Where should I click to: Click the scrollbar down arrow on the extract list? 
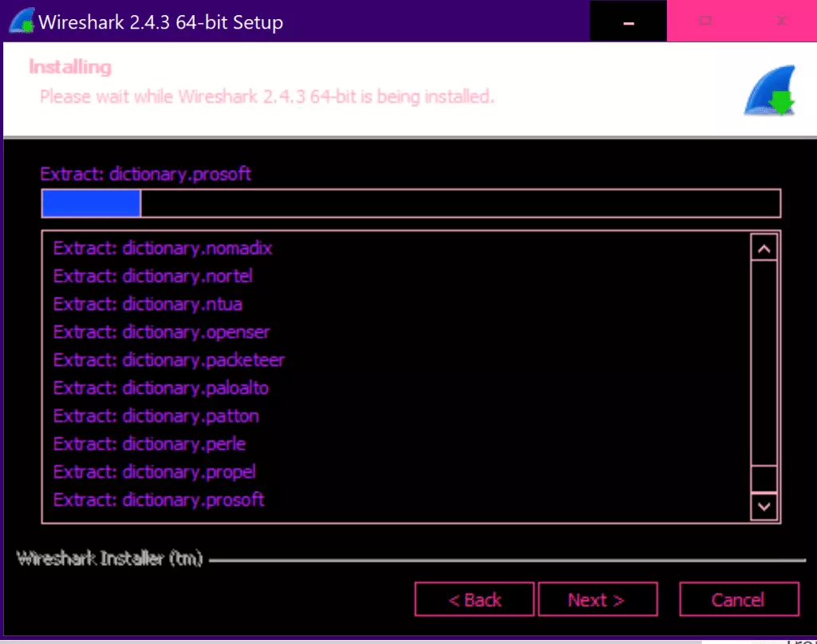[x=764, y=507]
